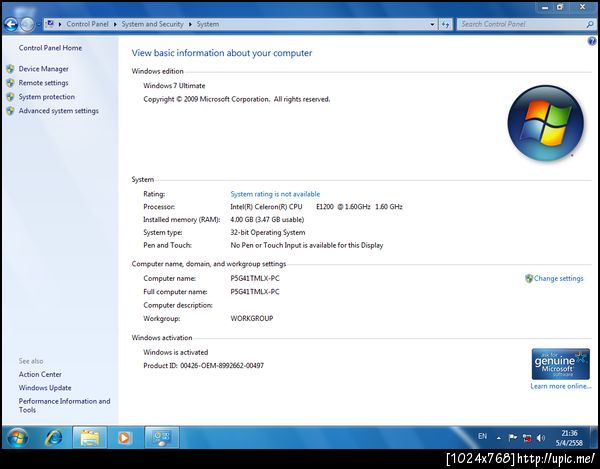Launch Internet Explorer from the taskbar
This screenshot has height=469, width=600.
54,437
